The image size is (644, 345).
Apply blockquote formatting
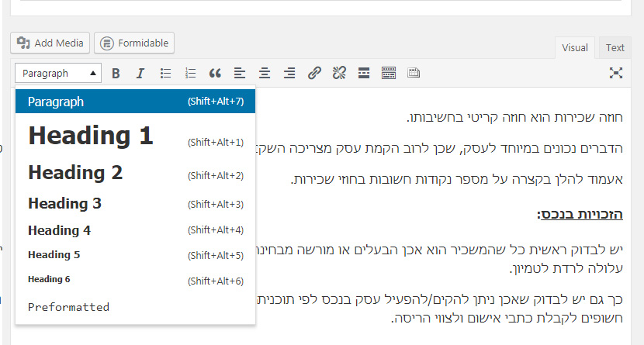215,74
